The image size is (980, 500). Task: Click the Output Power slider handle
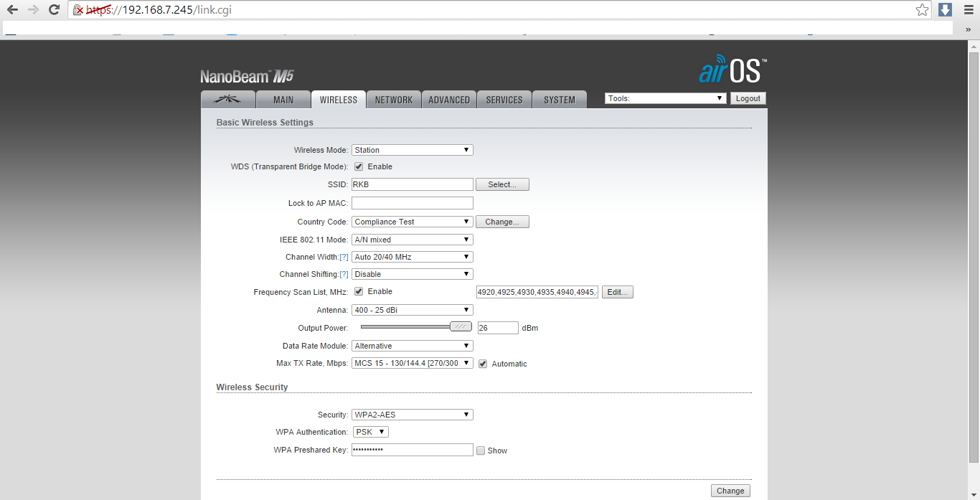461,326
